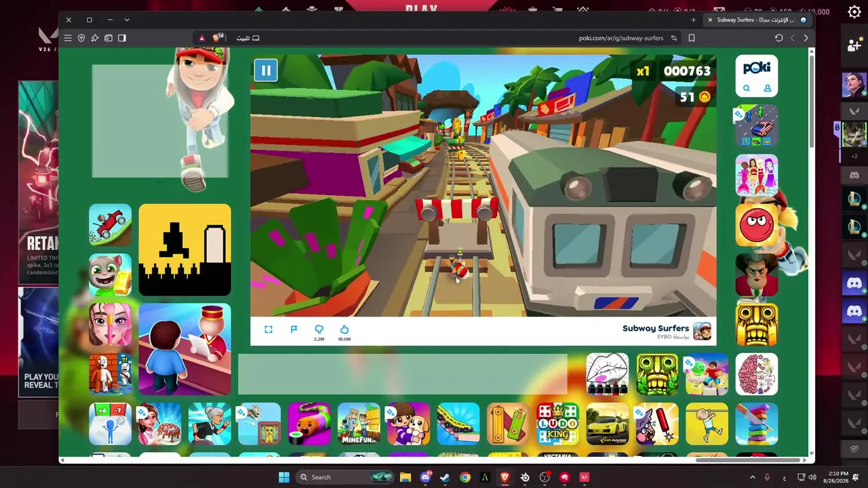Click the taskbar Search box
This screenshot has width=868, height=488.
tap(346, 477)
